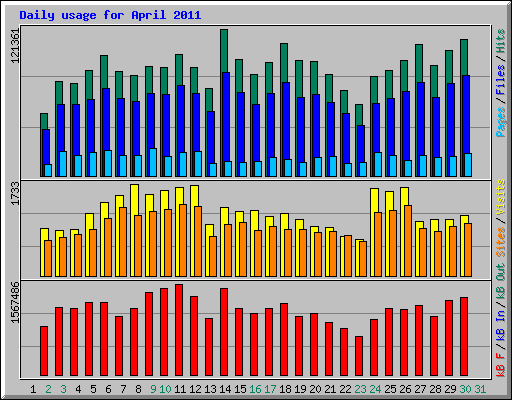This screenshot has width=512, height=400.
Task: Click day label 15 on the x-axis
Action: [x=240, y=389]
